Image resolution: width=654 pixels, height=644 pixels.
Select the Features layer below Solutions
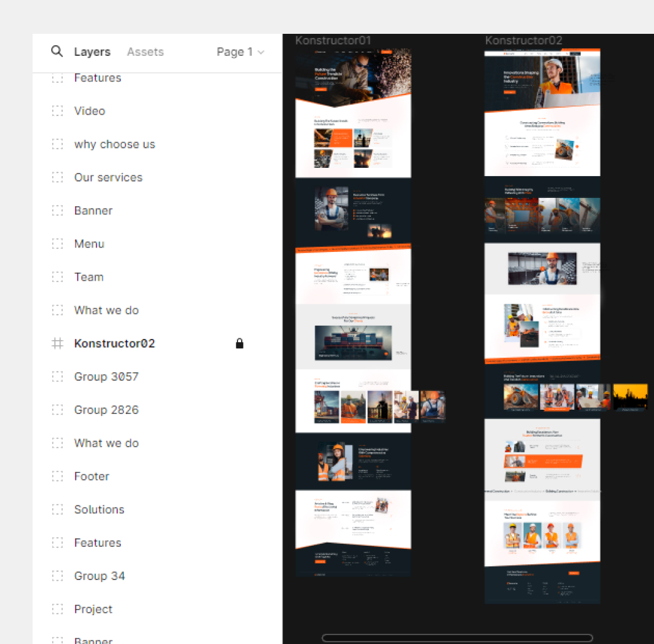tap(98, 543)
